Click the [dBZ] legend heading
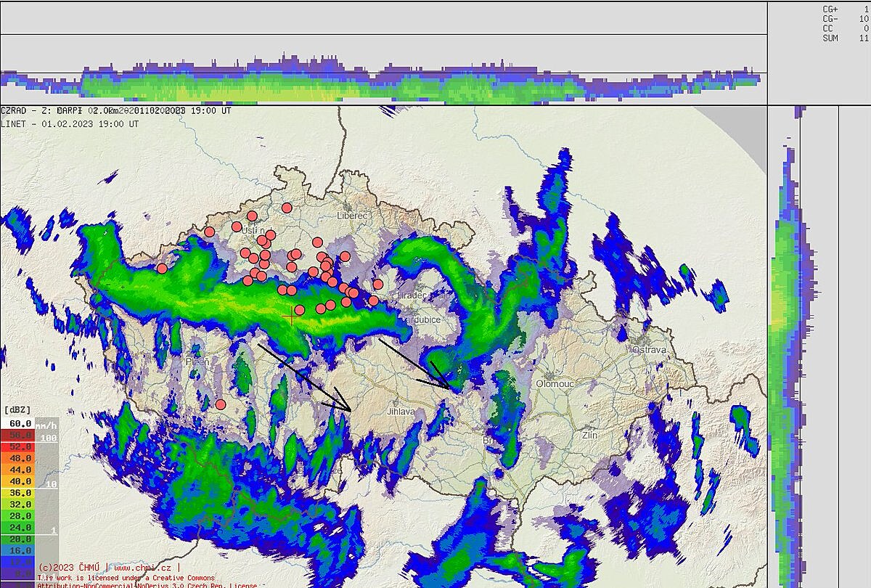 tap(17, 410)
